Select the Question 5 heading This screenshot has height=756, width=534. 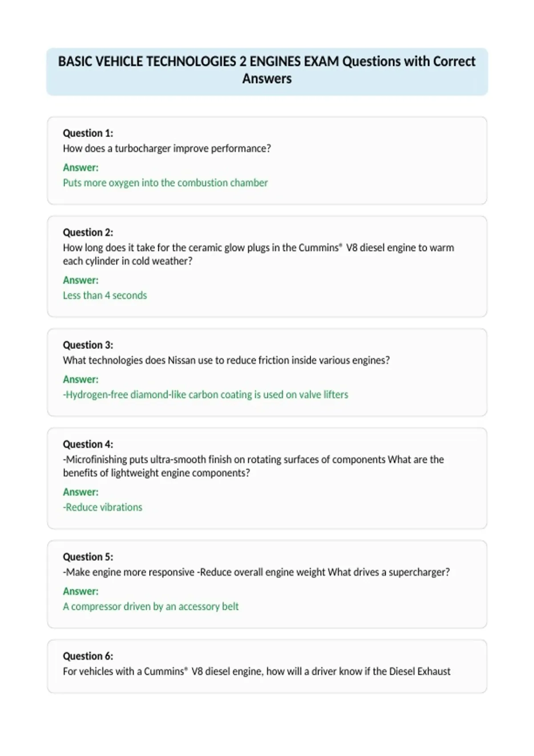[88, 556]
